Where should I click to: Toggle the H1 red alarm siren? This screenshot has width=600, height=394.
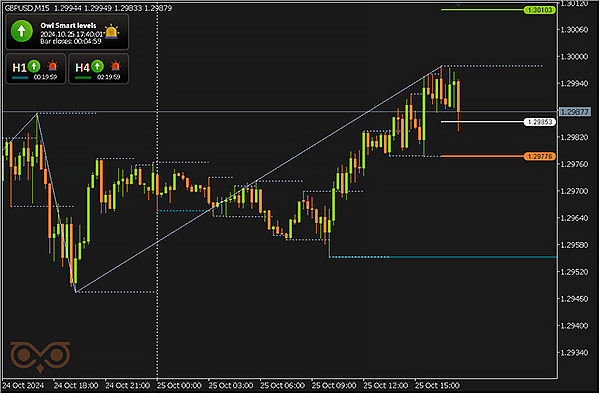coord(52,66)
